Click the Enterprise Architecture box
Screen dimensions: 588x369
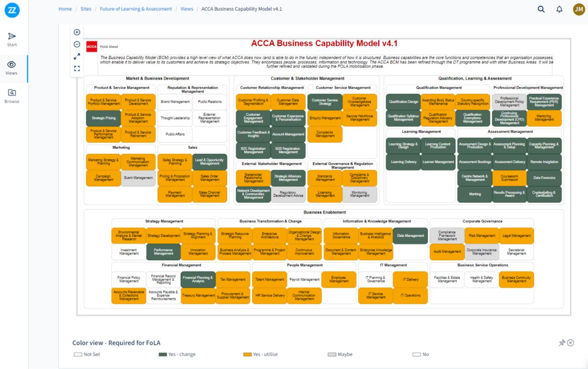pos(270,235)
